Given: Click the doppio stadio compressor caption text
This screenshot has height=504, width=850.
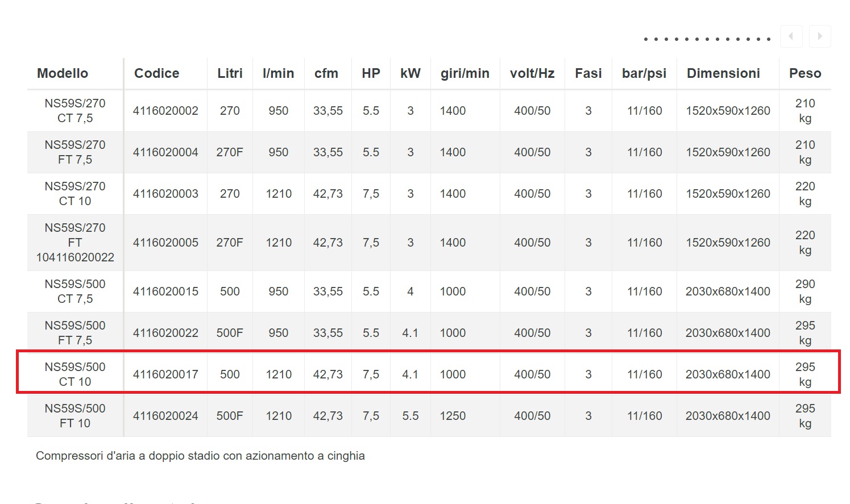Looking at the screenshot, I should click(200, 456).
